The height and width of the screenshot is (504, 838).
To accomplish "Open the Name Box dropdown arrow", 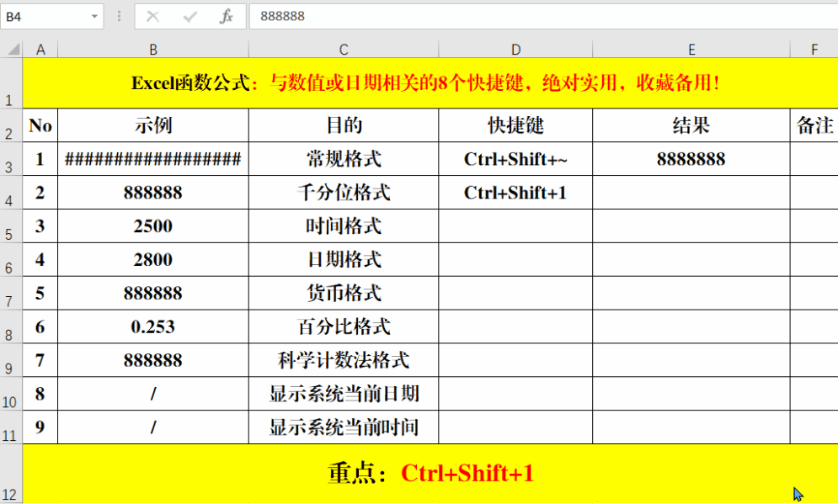I will (94, 17).
